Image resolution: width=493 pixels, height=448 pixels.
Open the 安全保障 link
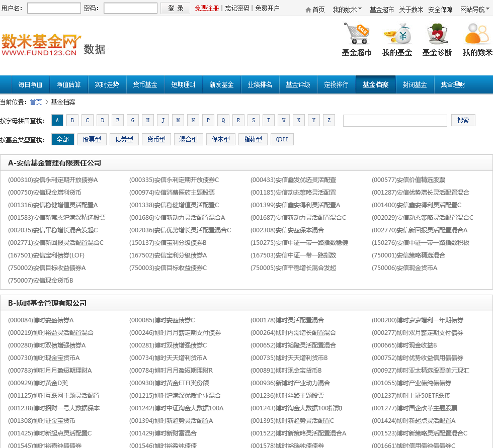pos(440,10)
